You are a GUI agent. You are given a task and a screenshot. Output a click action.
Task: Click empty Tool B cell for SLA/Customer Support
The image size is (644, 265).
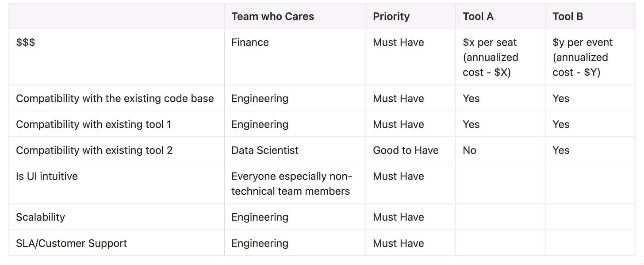pyautogui.click(x=590, y=243)
